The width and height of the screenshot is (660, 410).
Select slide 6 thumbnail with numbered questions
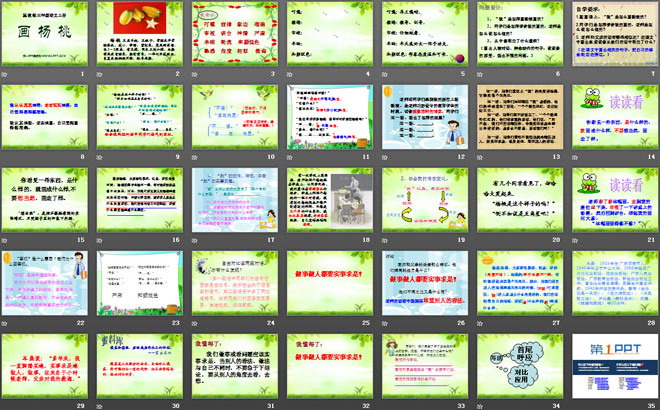(520, 34)
